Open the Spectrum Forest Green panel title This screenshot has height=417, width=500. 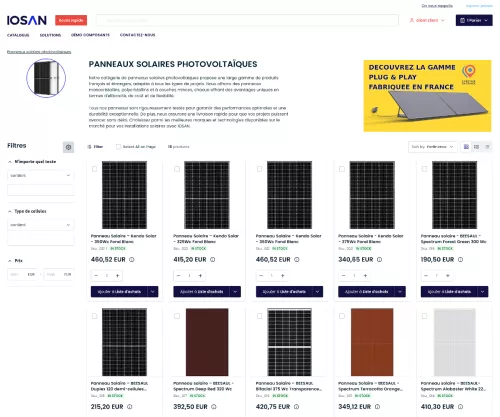tap(454, 239)
